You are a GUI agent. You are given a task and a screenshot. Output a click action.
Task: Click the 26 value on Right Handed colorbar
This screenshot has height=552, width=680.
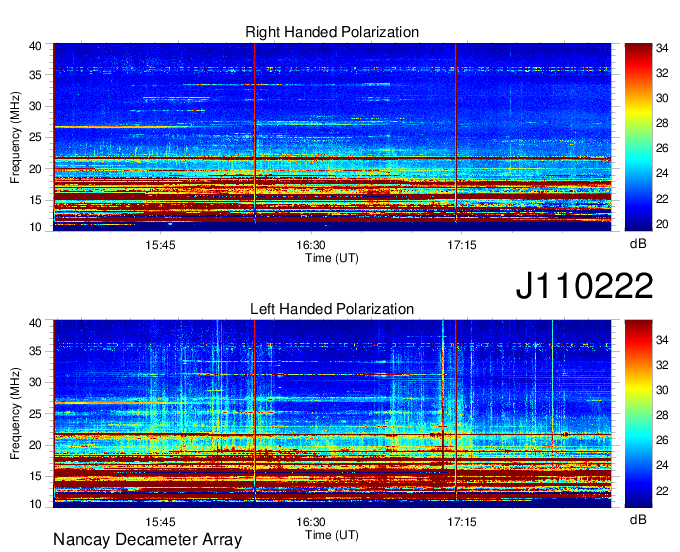662,149
